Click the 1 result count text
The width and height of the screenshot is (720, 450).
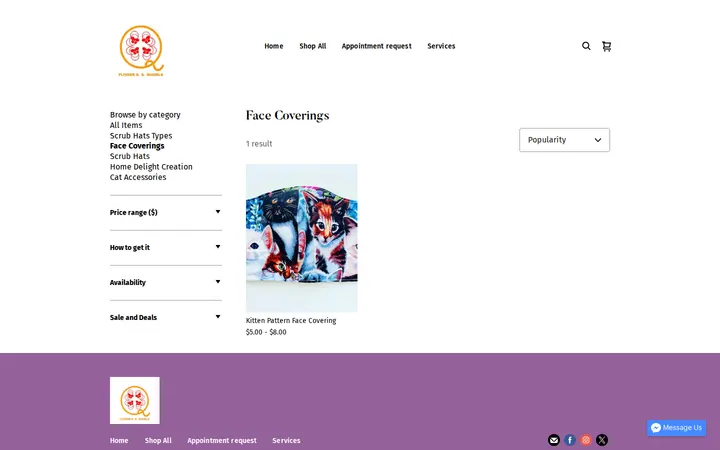259,144
